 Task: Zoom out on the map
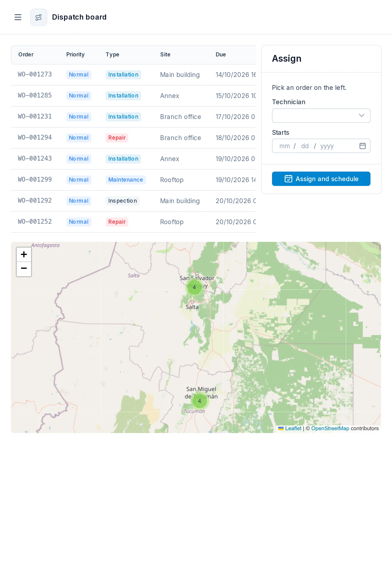coord(24,269)
